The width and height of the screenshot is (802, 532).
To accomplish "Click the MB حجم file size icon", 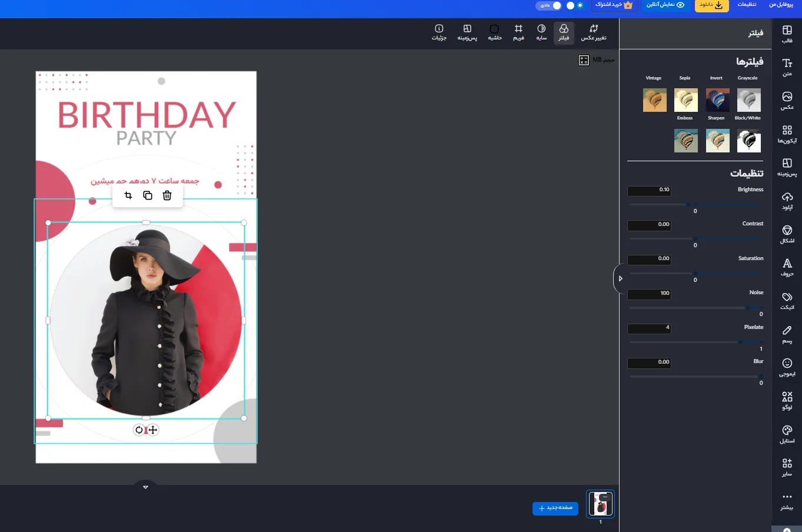I will pos(584,60).
